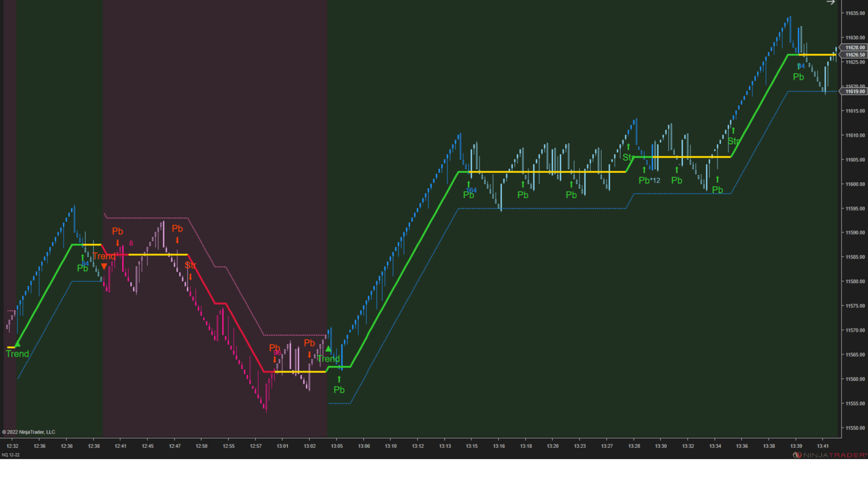
Task: Click the red Str signal label near 12:47
Action: coord(190,265)
